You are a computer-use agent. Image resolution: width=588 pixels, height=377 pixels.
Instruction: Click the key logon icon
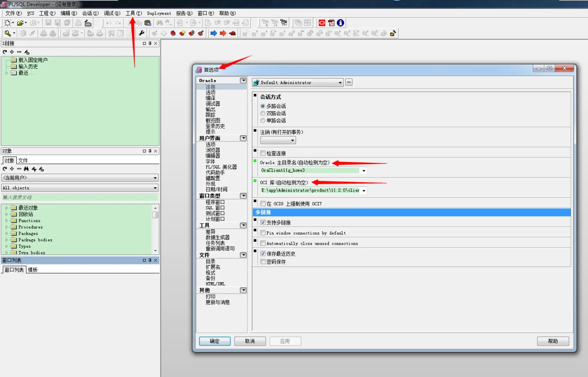point(8,33)
